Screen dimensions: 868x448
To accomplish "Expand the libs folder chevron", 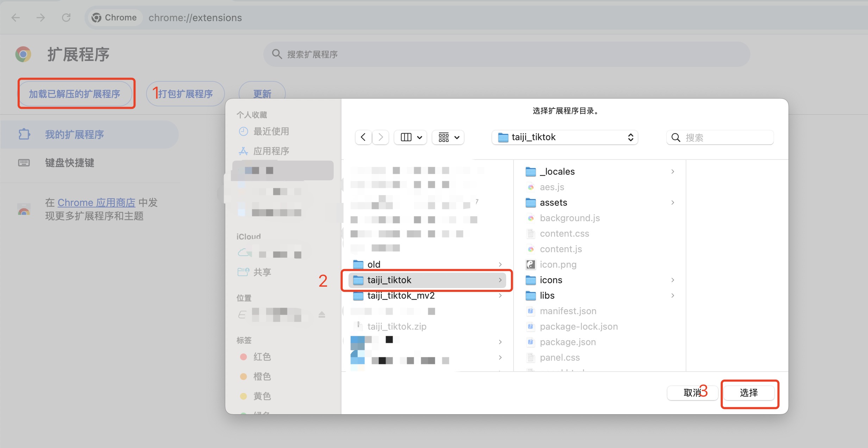I will 673,295.
